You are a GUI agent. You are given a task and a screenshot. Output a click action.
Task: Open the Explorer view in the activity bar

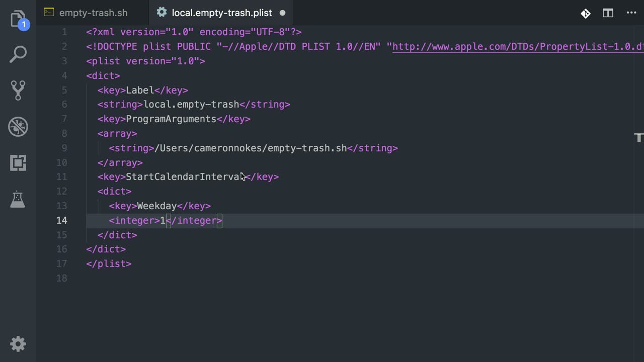tap(18, 19)
